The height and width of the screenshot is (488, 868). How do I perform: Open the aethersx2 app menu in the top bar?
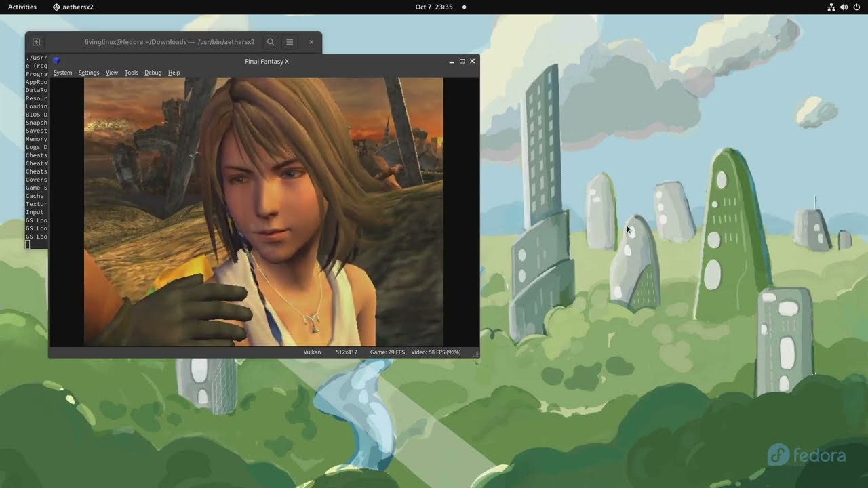coord(73,7)
